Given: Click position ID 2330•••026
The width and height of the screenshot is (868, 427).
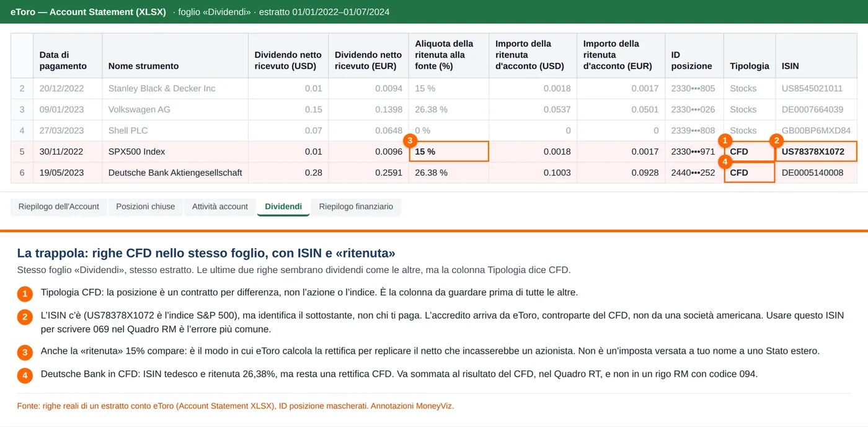Looking at the screenshot, I should [694, 110].
